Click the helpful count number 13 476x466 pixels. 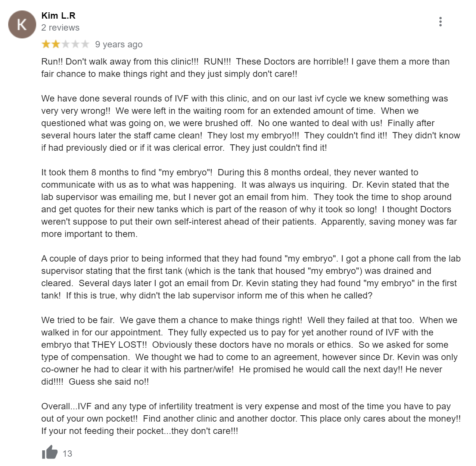pos(67,453)
